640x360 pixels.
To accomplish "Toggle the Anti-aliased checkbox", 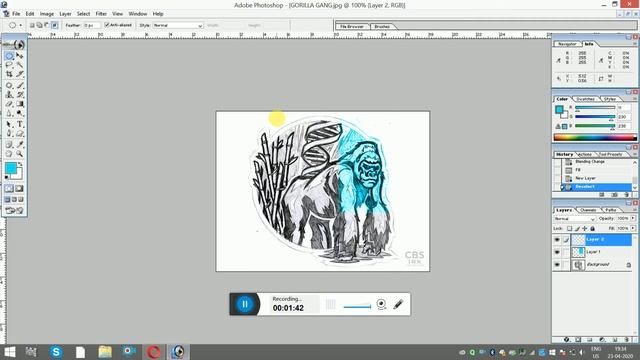I will coord(107,25).
